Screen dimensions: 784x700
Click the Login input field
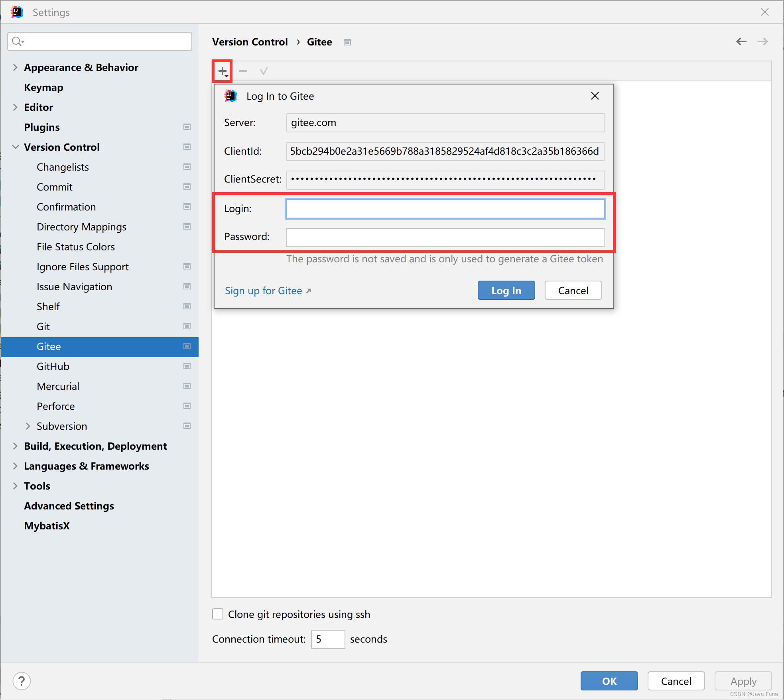(446, 208)
